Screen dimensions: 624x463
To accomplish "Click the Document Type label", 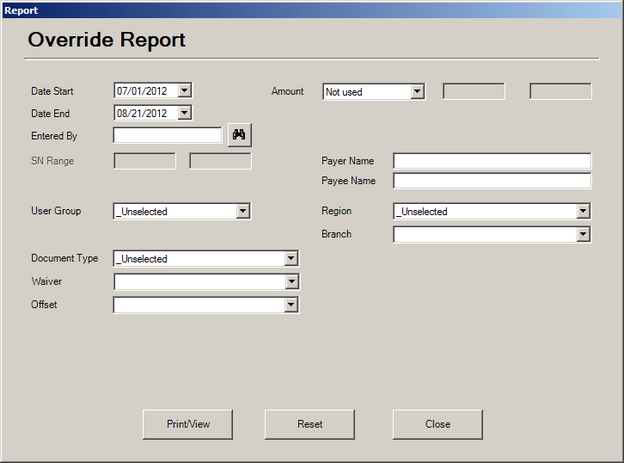I will [64, 258].
